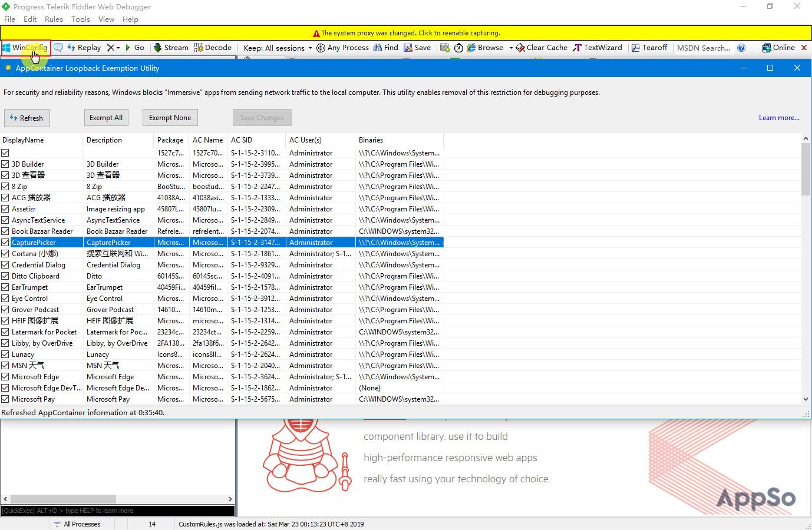
Task: Expand the Browse dropdown arrow
Action: pyautogui.click(x=510, y=48)
